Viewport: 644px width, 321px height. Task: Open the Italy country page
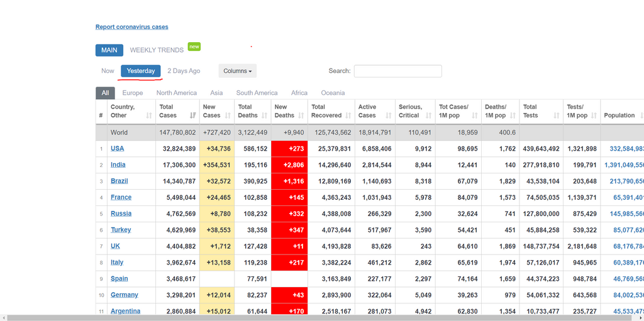point(116,263)
